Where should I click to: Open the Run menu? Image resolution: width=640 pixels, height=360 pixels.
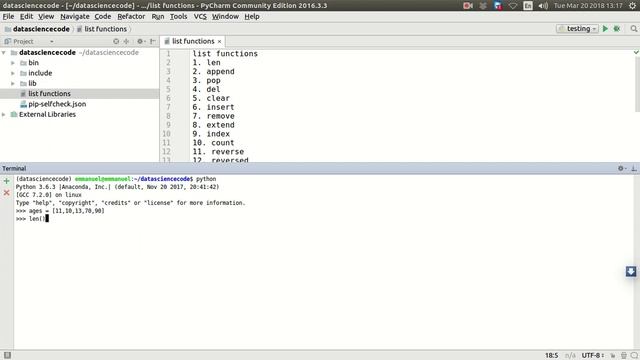click(158, 16)
